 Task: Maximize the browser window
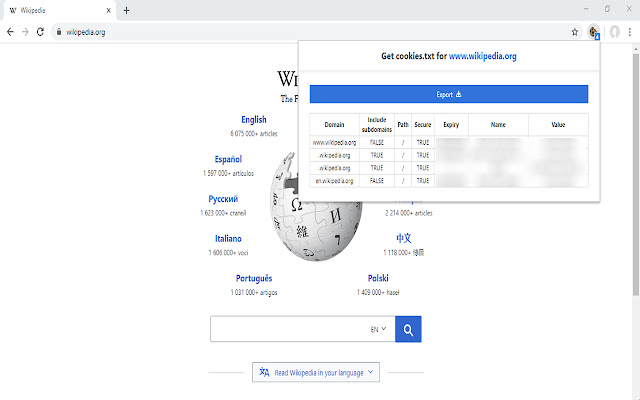click(607, 9)
